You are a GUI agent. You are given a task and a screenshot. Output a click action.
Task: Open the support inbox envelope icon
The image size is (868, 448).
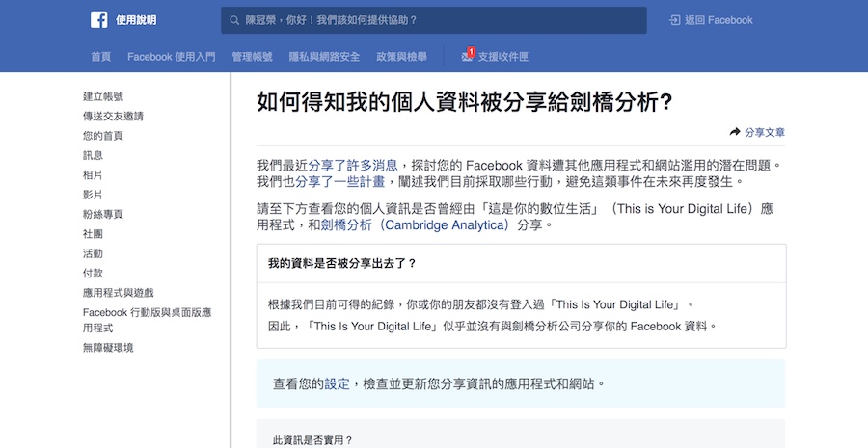click(x=468, y=56)
